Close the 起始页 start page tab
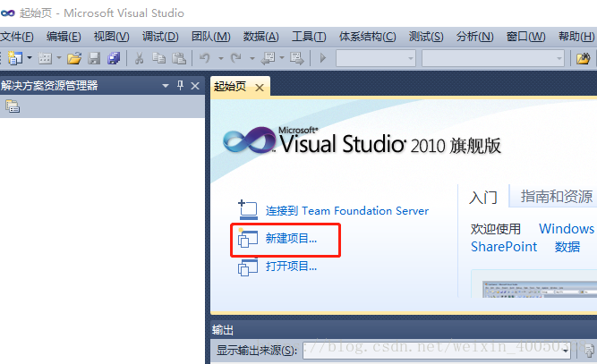 (x=260, y=88)
